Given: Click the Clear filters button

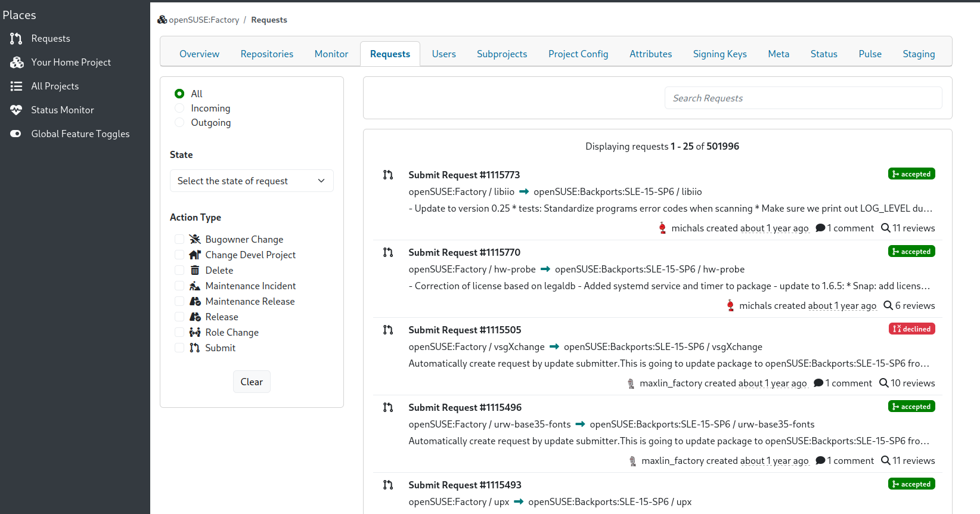Looking at the screenshot, I should (252, 382).
